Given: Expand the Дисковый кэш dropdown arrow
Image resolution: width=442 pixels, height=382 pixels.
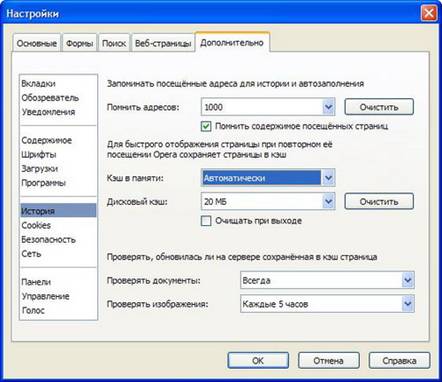Looking at the screenshot, I should tap(328, 201).
